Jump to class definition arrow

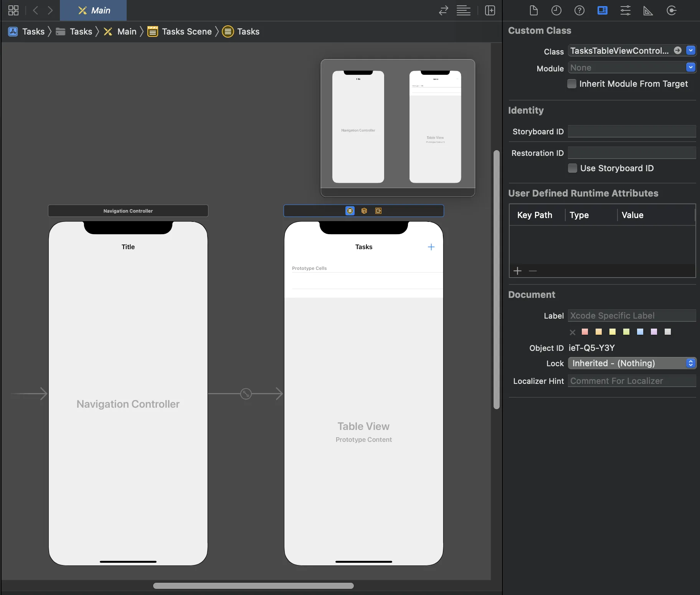[678, 50]
